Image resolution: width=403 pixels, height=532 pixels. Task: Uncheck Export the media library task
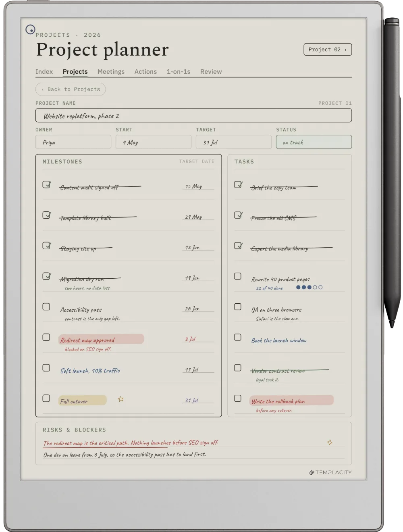point(238,246)
